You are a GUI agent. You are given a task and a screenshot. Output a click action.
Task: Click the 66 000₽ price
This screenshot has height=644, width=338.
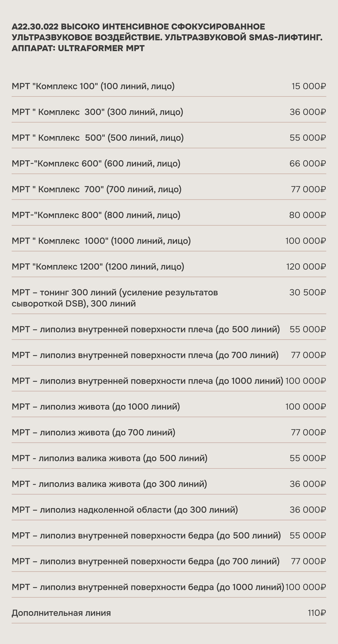308,163
